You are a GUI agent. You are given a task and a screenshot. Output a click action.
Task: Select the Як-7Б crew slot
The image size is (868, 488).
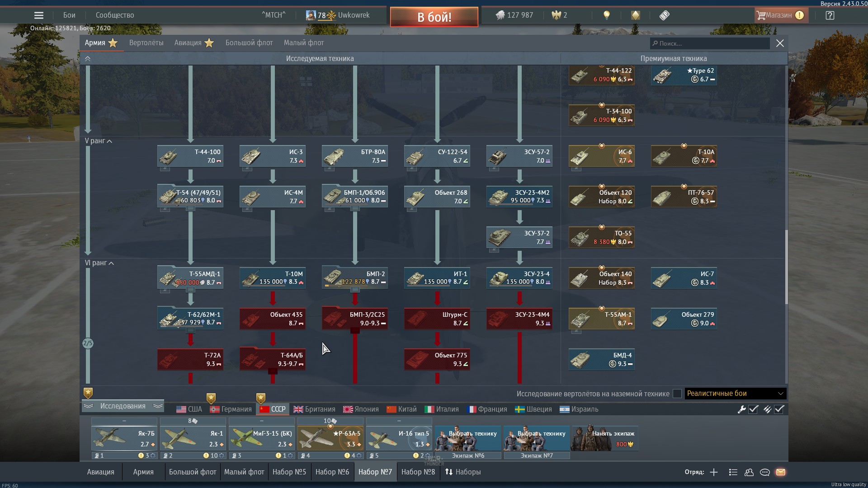click(124, 438)
